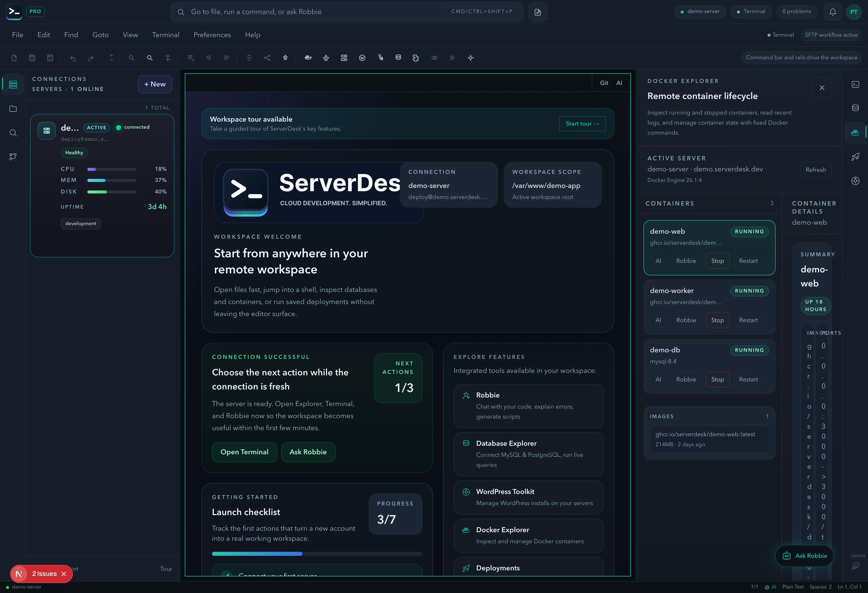Click the server rack icon in the toolbar

pyautogui.click(x=344, y=58)
